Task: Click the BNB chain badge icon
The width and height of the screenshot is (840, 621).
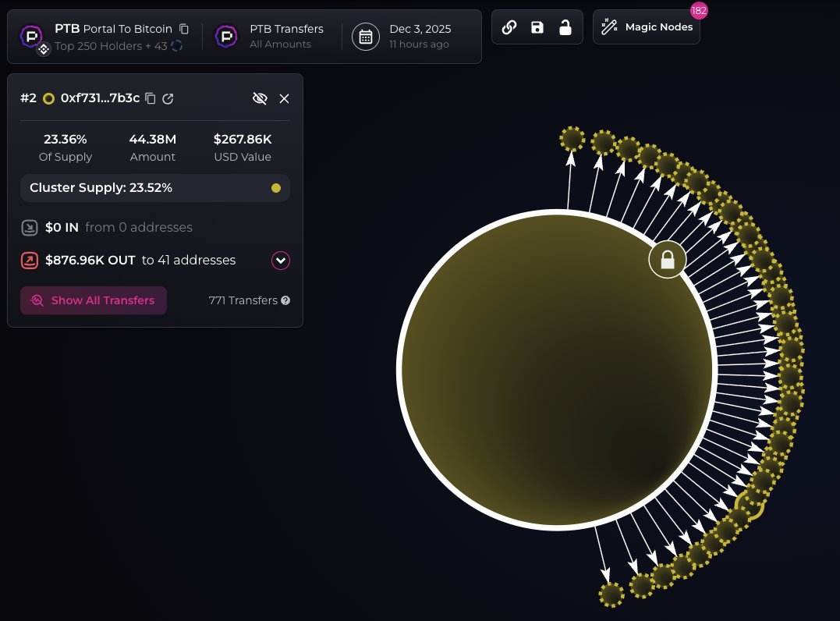Action: (x=44, y=48)
